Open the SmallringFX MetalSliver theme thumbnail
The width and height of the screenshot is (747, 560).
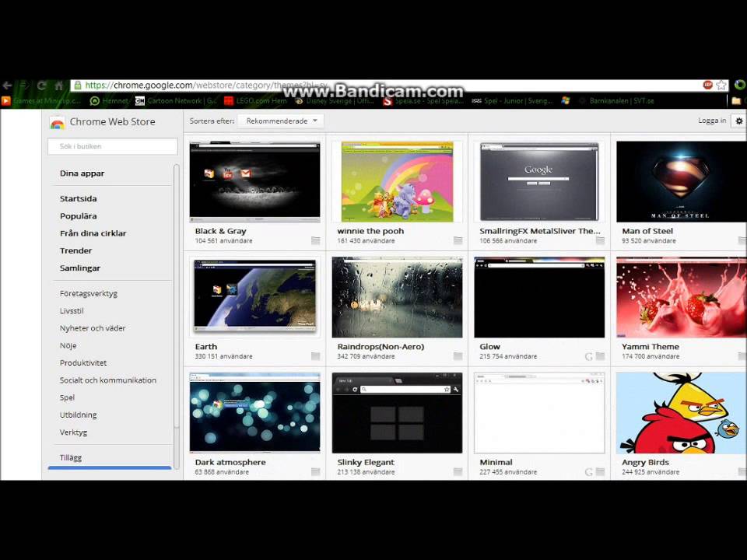(x=538, y=181)
